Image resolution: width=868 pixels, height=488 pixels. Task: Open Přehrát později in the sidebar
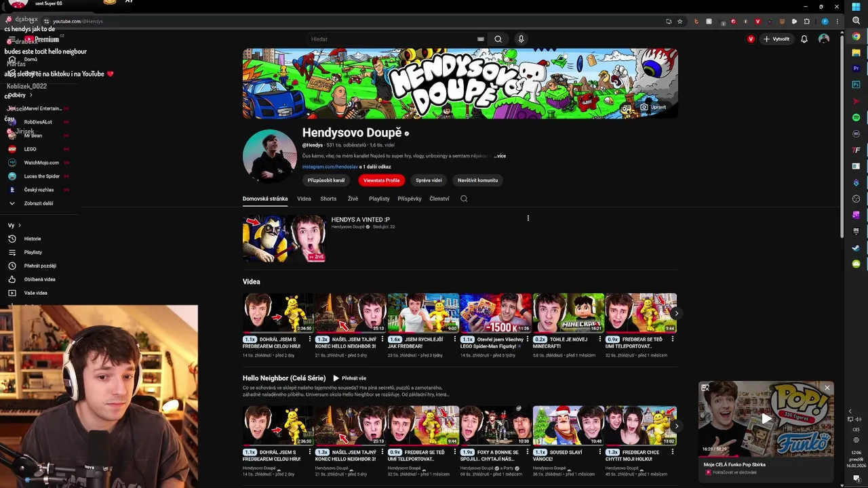pyautogui.click(x=41, y=266)
